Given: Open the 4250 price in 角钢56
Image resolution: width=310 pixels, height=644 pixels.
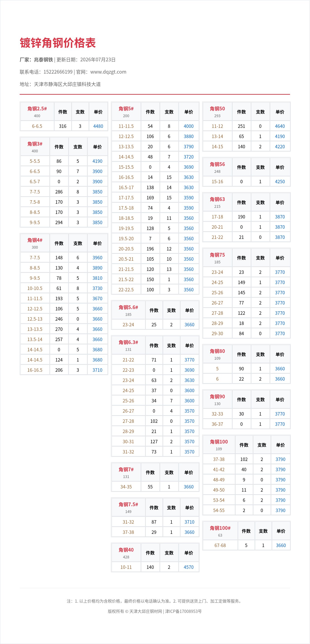Looking at the screenshot, I should tap(280, 181).
